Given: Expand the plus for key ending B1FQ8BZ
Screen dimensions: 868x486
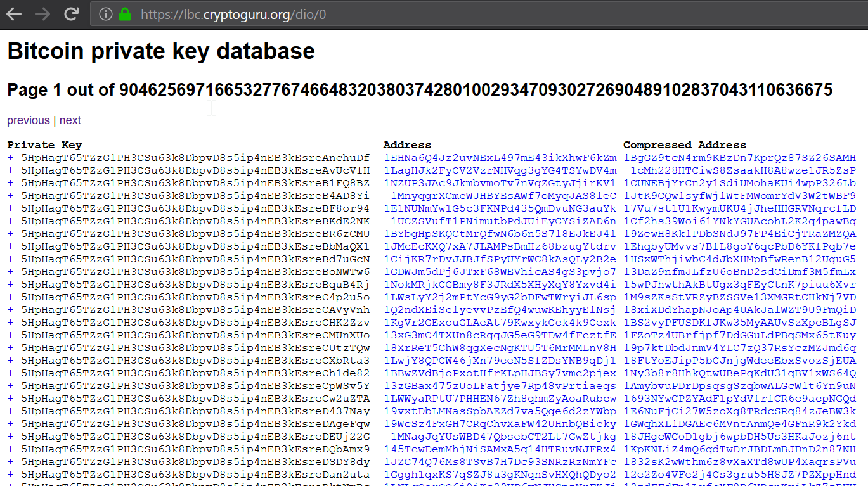Looking at the screenshot, I should coord(10,183).
